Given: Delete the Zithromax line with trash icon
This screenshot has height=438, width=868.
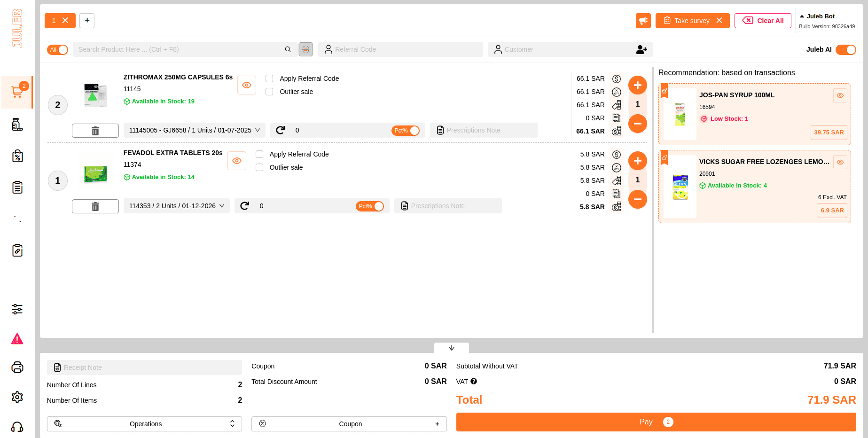Looking at the screenshot, I should (x=95, y=131).
